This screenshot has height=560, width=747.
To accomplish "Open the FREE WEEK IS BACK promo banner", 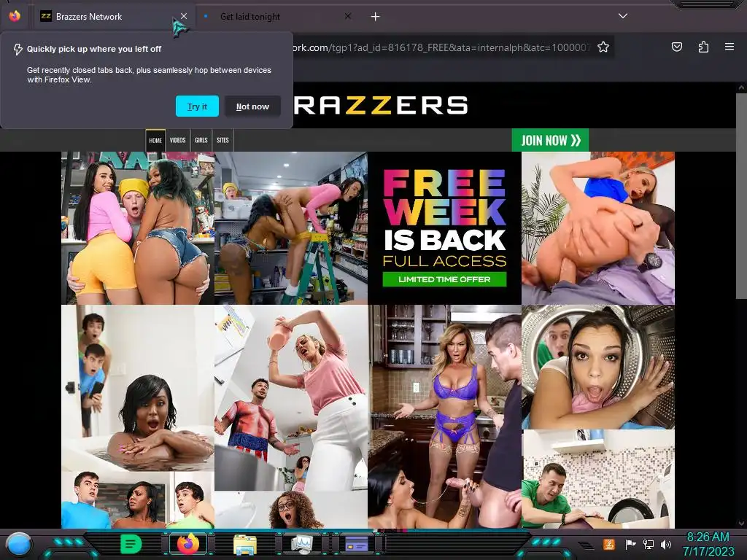I will [444, 228].
